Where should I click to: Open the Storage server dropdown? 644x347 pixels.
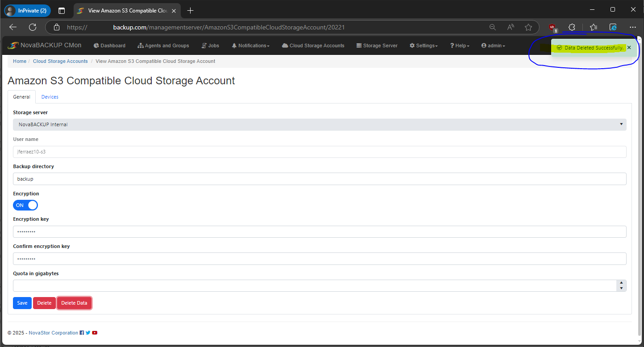tap(320, 124)
